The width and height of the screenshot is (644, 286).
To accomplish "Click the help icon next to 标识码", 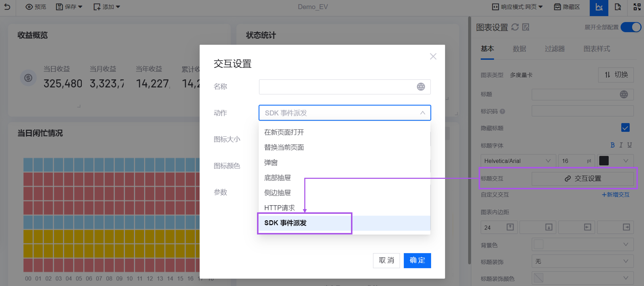I will pos(502,111).
